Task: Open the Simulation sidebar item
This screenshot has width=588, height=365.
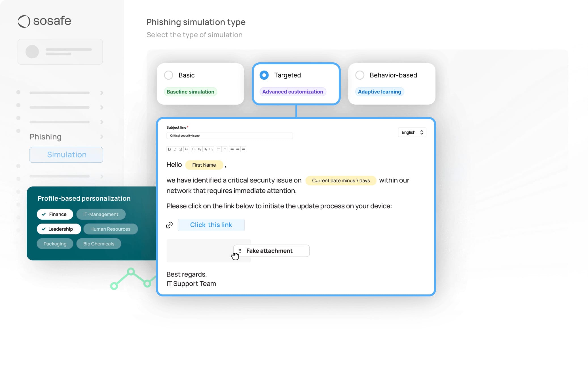Action: [66, 155]
